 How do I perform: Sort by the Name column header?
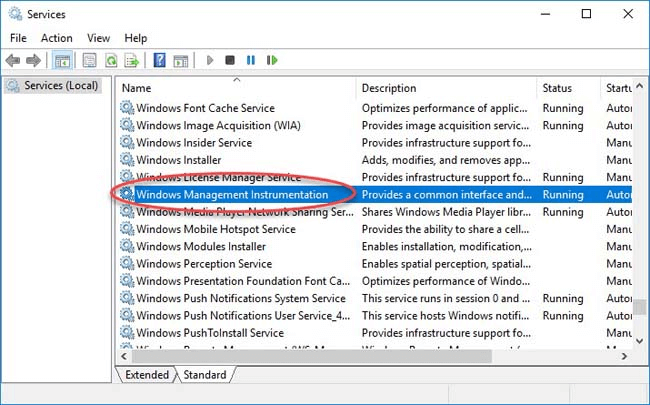point(236,88)
